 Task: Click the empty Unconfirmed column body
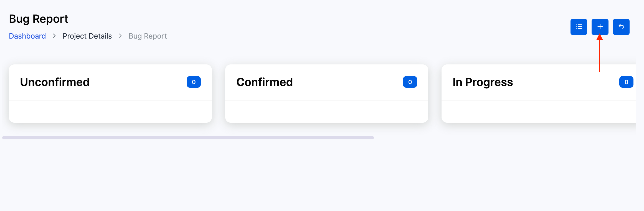click(110, 111)
